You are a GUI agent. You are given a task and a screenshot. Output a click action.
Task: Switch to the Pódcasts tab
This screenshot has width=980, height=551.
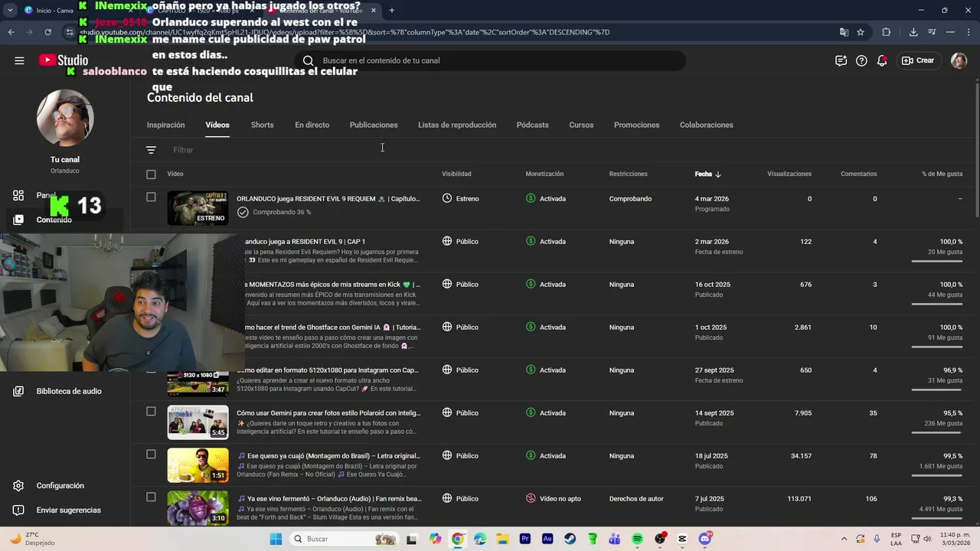[532, 125]
